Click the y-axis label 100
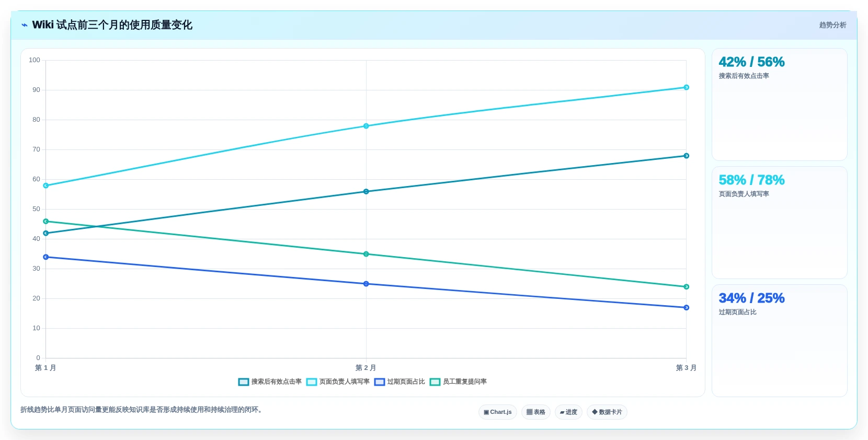Viewport: 868px width, 440px height. pos(35,60)
